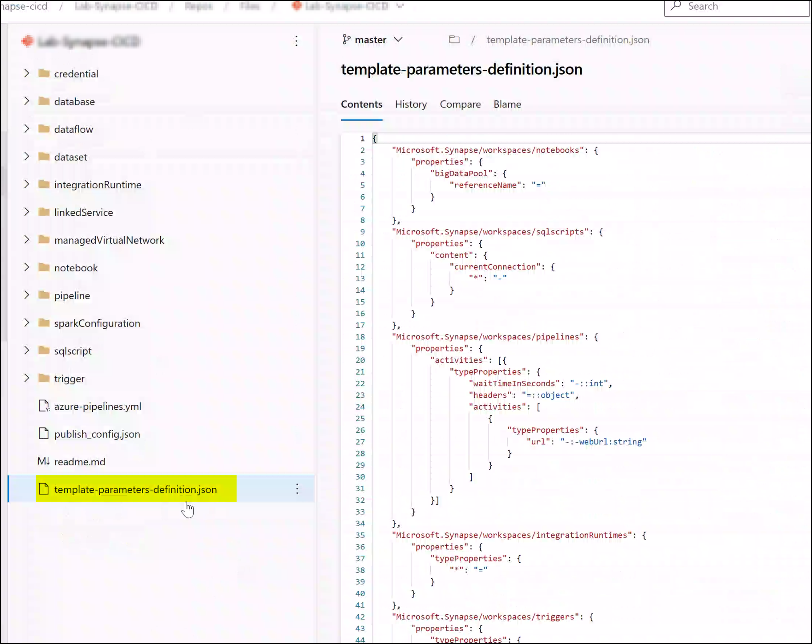The height and width of the screenshot is (644, 812).
Task: Toggle the linkedService folder open
Action: coord(26,212)
